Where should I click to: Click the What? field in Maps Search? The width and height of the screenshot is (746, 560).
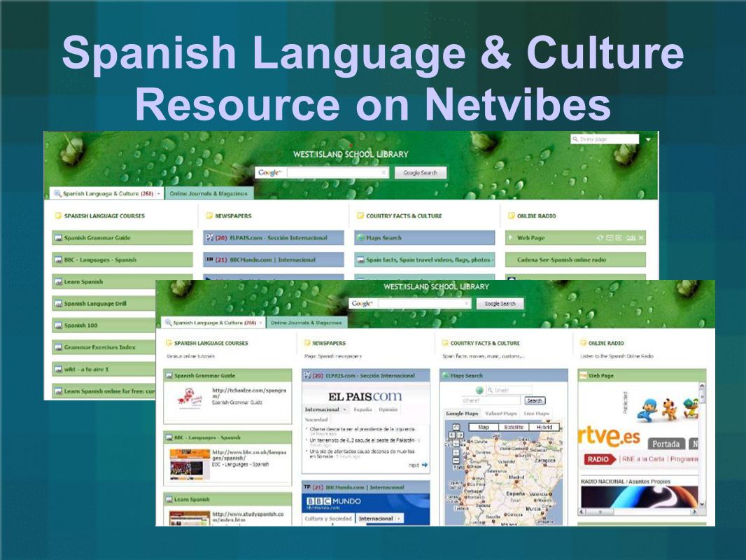pos(508,390)
